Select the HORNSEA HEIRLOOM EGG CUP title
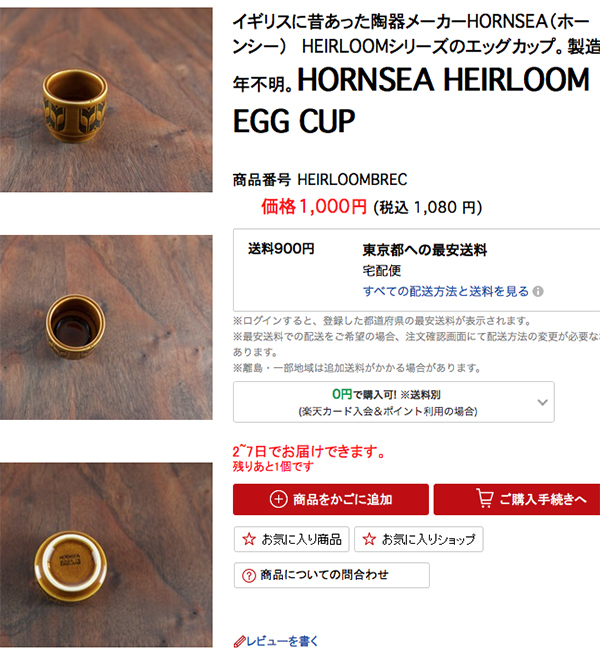This screenshot has height=653, width=600. pos(411,100)
